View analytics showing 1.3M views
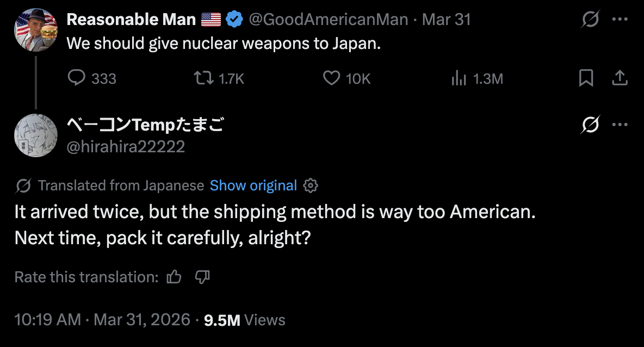 coord(460,79)
